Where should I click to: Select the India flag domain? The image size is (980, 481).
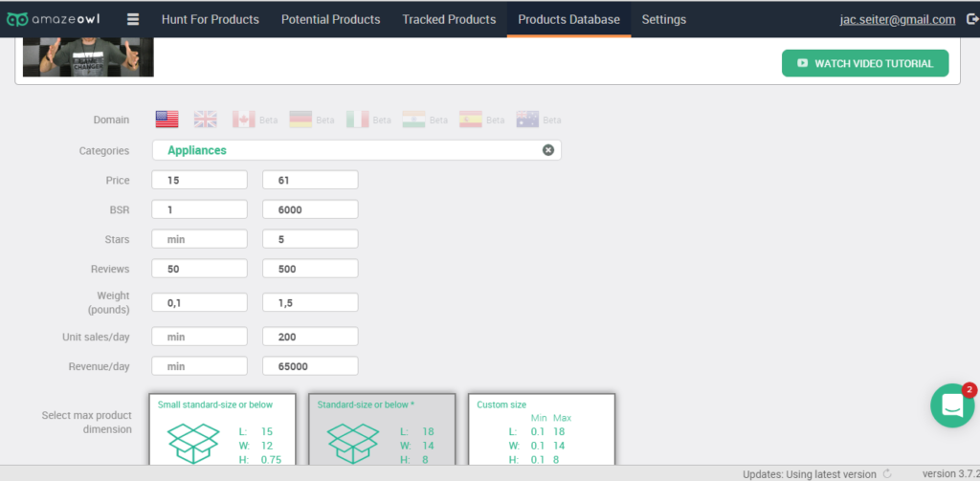(x=413, y=120)
